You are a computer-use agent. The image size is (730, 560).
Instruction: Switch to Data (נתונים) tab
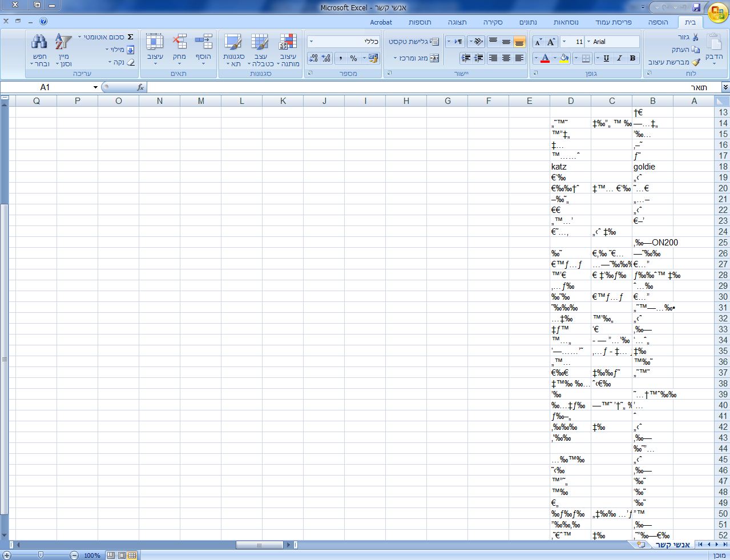click(x=527, y=22)
